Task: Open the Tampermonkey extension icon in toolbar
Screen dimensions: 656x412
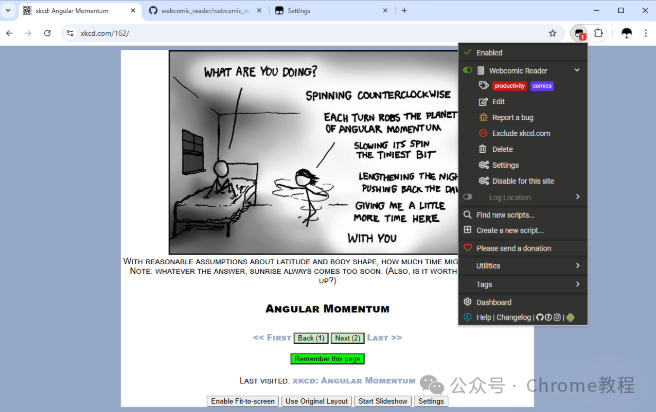Action: pyautogui.click(x=579, y=33)
